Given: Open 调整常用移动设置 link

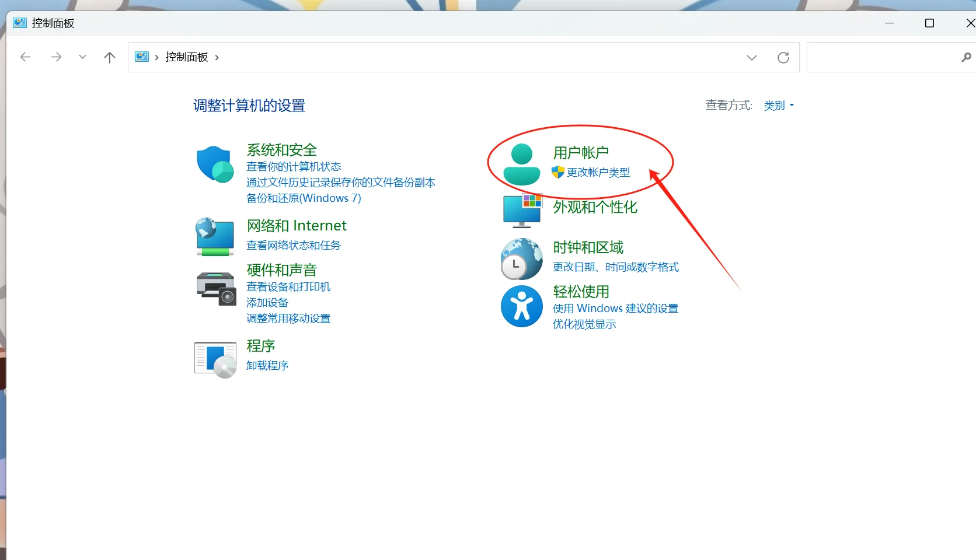Looking at the screenshot, I should [288, 318].
